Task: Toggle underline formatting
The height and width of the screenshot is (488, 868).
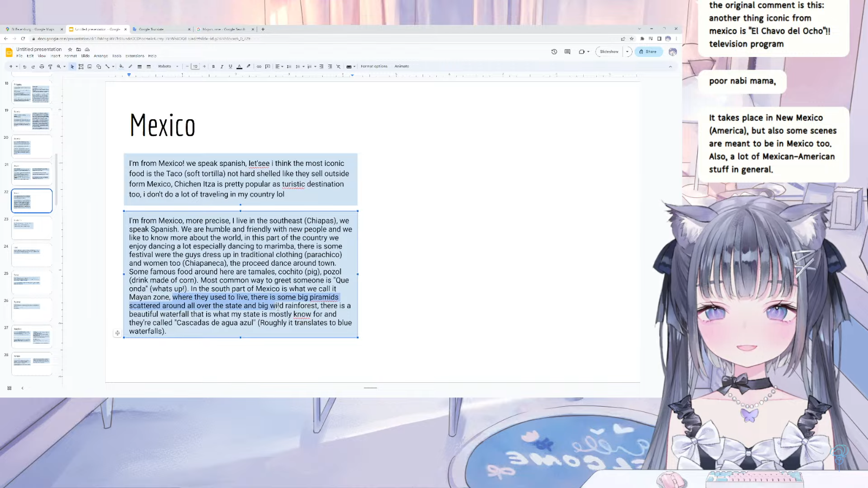Action: click(x=231, y=66)
